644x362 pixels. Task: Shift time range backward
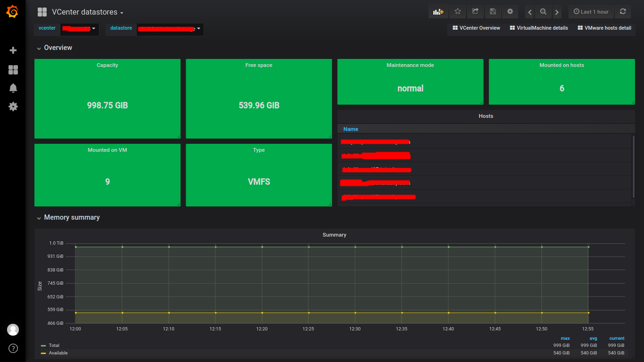point(530,12)
